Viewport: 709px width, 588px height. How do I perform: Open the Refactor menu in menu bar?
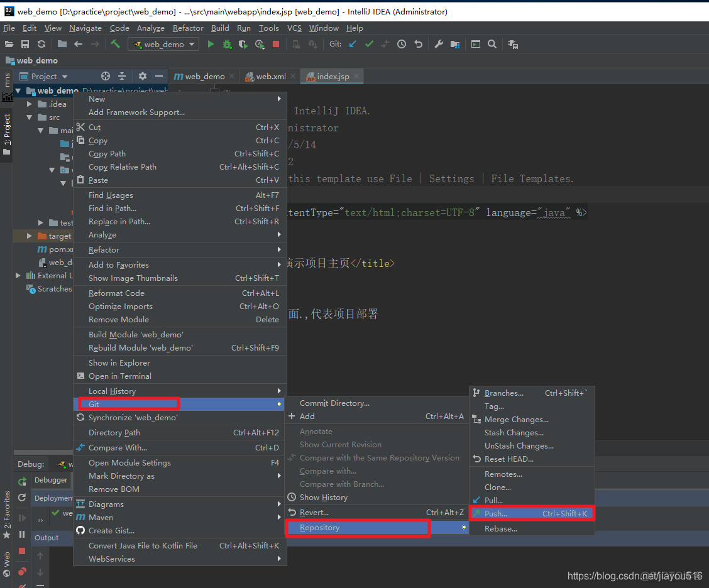point(188,28)
